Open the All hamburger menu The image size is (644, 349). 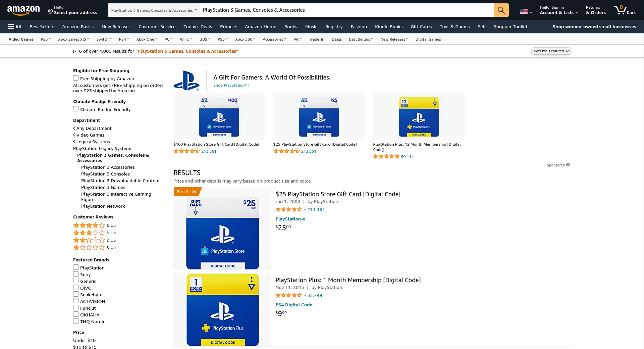(x=15, y=27)
